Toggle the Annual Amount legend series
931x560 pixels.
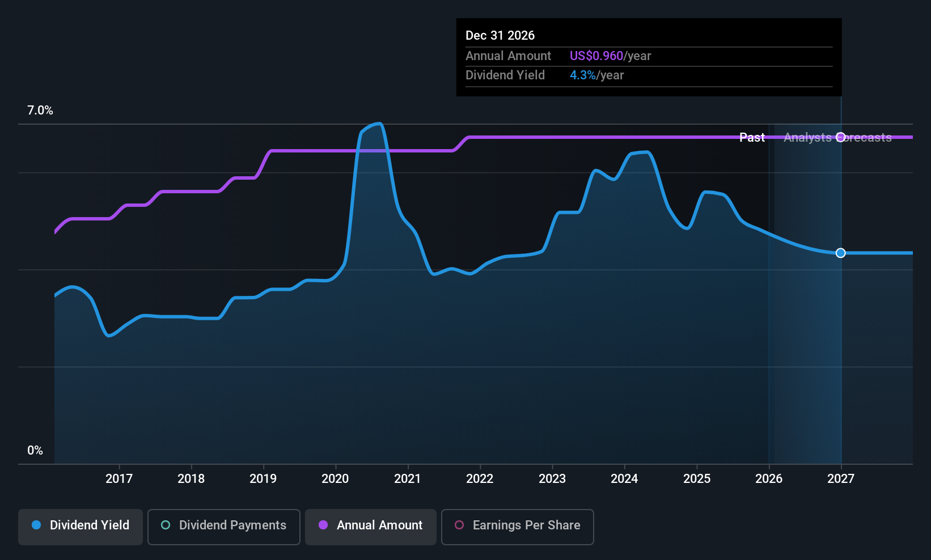coord(371,527)
